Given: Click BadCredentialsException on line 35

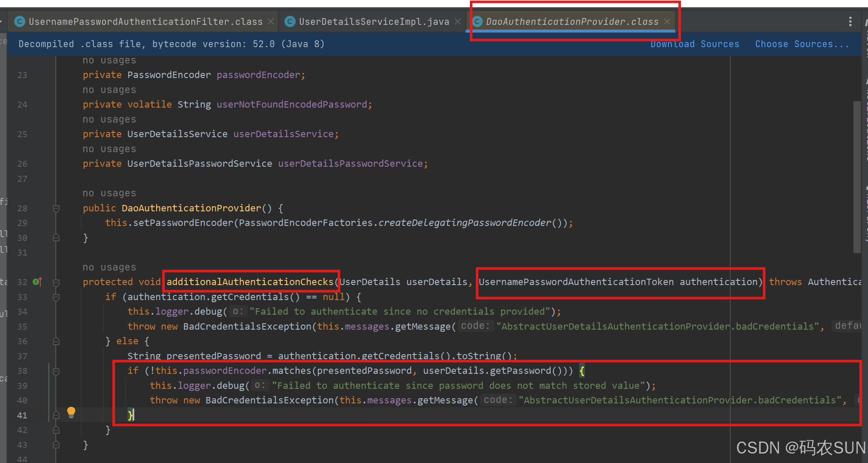Looking at the screenshot, I should [247, 326].
